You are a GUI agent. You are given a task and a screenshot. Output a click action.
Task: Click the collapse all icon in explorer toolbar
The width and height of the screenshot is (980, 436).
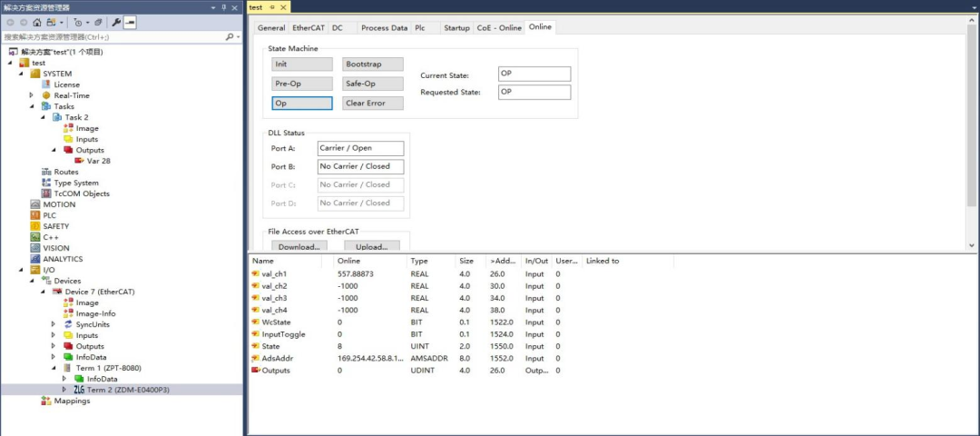(98, 23)
